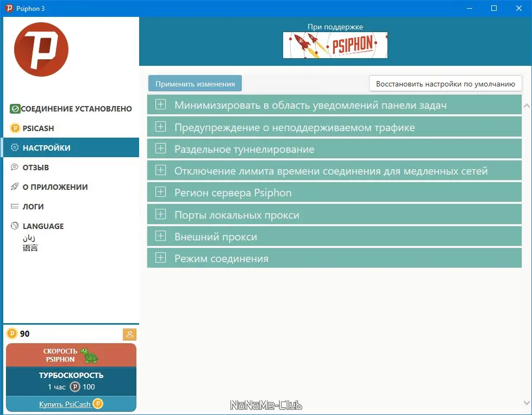The width and height of the screenshot is (532, 415).
Task: Open the PsiCash account user icon
Action: tap(130, 334)
